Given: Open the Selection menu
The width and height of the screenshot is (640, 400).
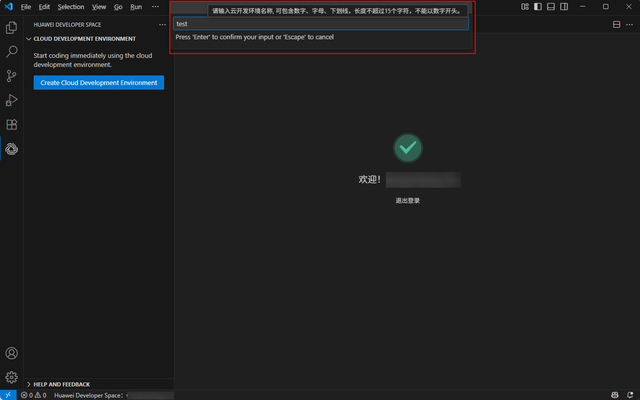Looking at the screenshot, I should 71,6.
